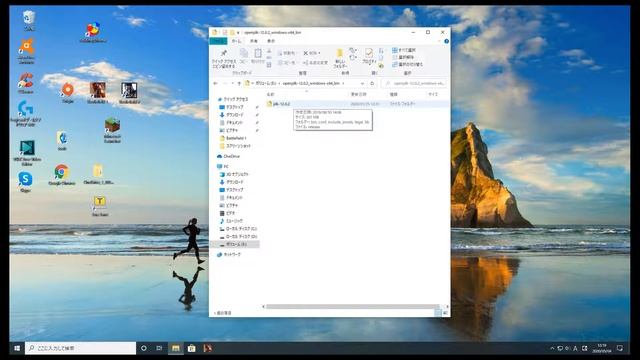Sort by the Type column header
The width and height of the screenshot is (640, 360).
point(393,94)
